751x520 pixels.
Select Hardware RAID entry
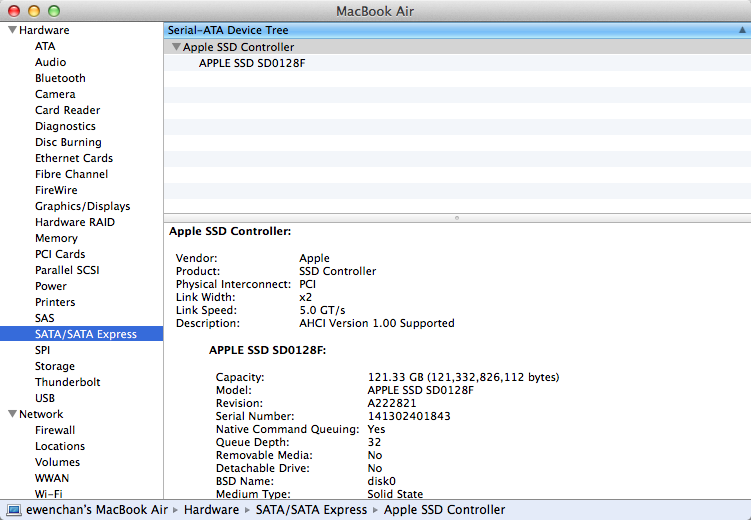click(x=75, y=222)
